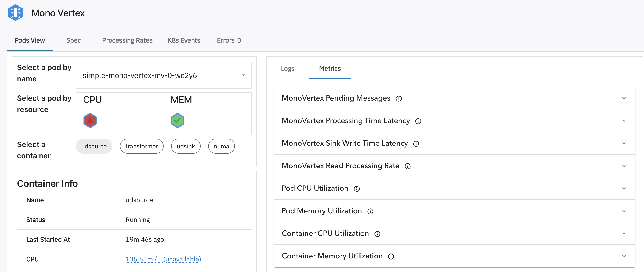Show info for Container CPU Utilization

point(377,234)
